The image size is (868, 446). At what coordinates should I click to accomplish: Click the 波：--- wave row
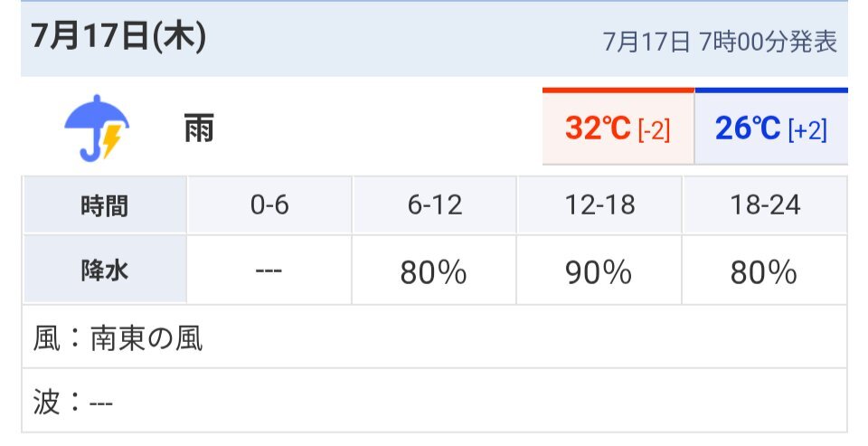point(435,401)
